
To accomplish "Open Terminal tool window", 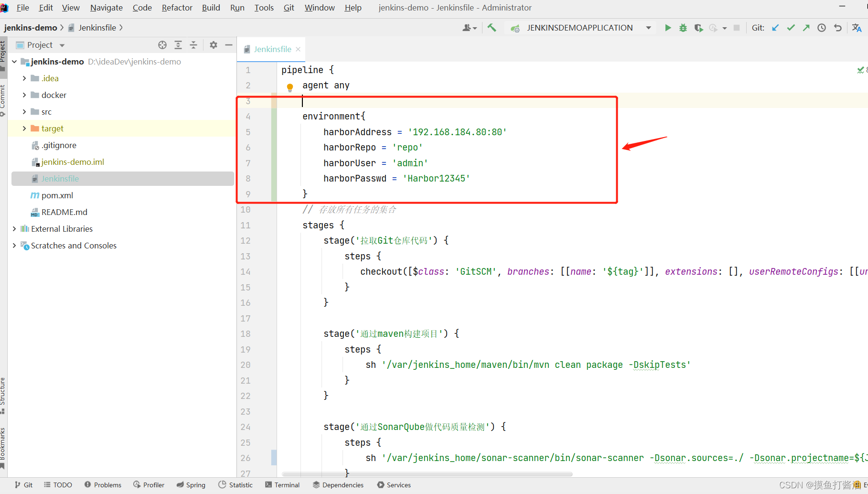I will click(x=282, y=485).
